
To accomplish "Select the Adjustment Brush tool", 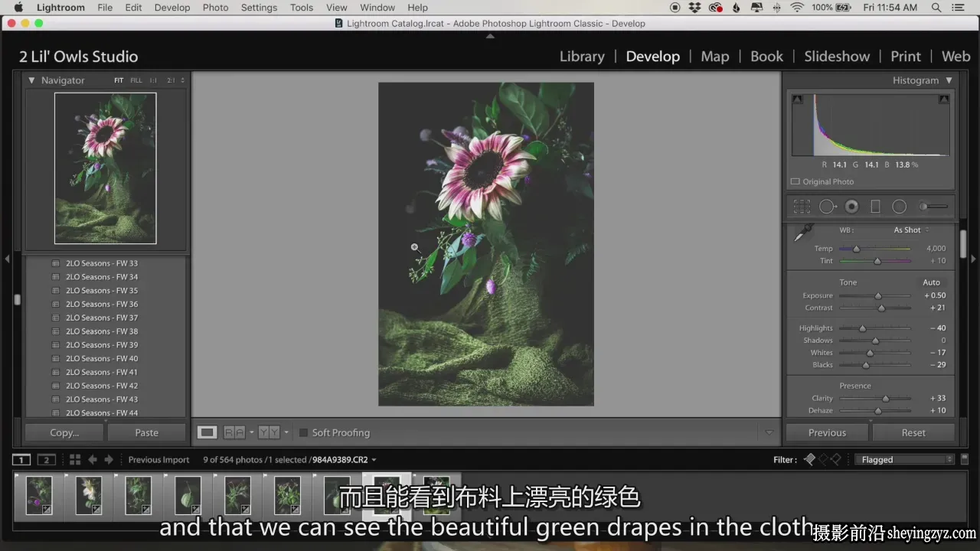I will (933, 207).
